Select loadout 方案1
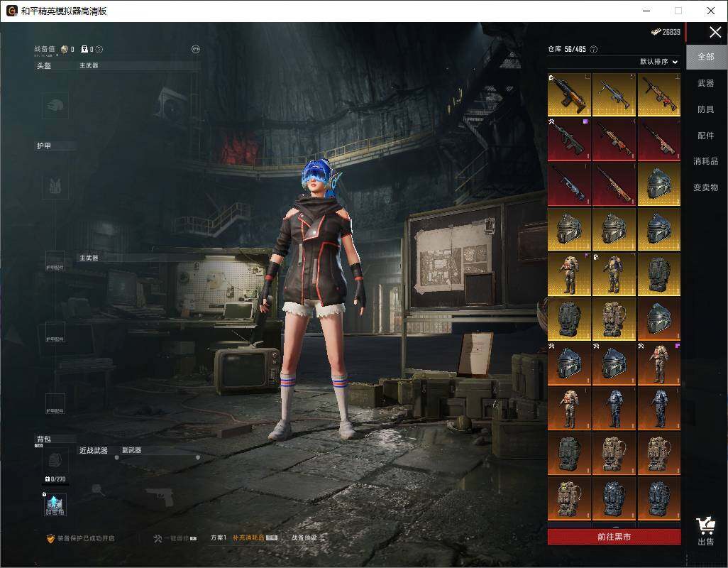 (x=219, y=537)
